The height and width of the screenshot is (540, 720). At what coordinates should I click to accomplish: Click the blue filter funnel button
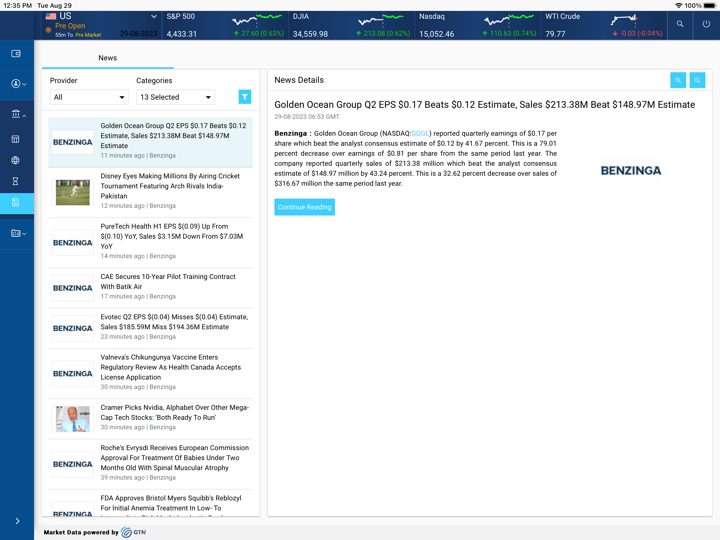click(x=244, y=97)
